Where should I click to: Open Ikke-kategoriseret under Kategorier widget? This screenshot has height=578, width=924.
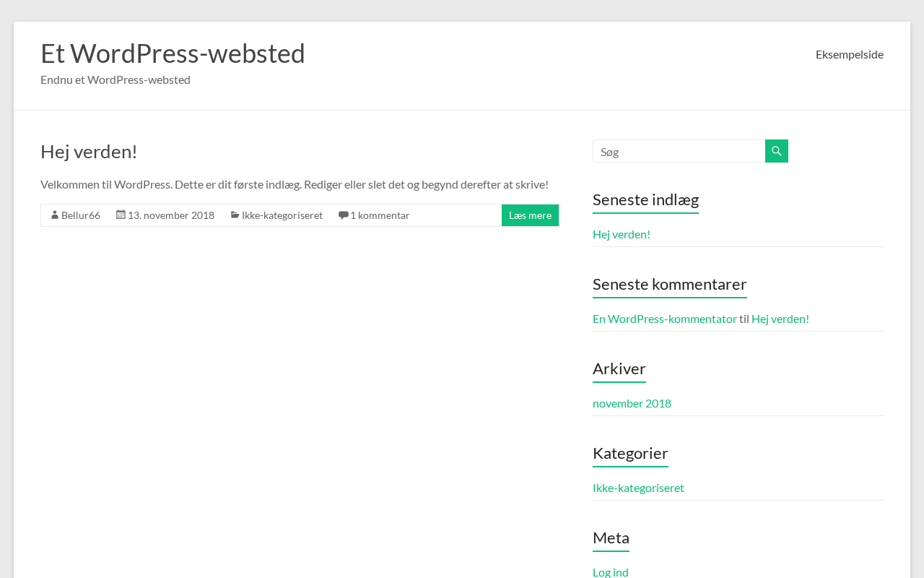pos(638,488)
